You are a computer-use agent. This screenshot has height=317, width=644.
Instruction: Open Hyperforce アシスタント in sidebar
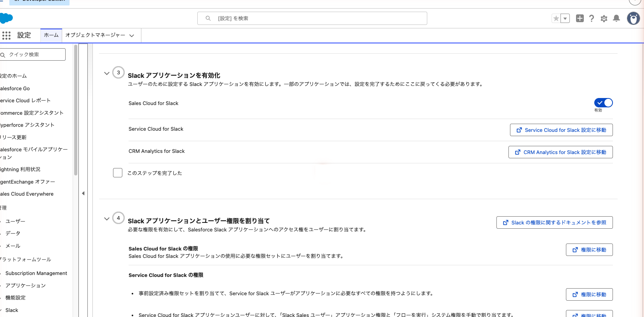(27, 125)
